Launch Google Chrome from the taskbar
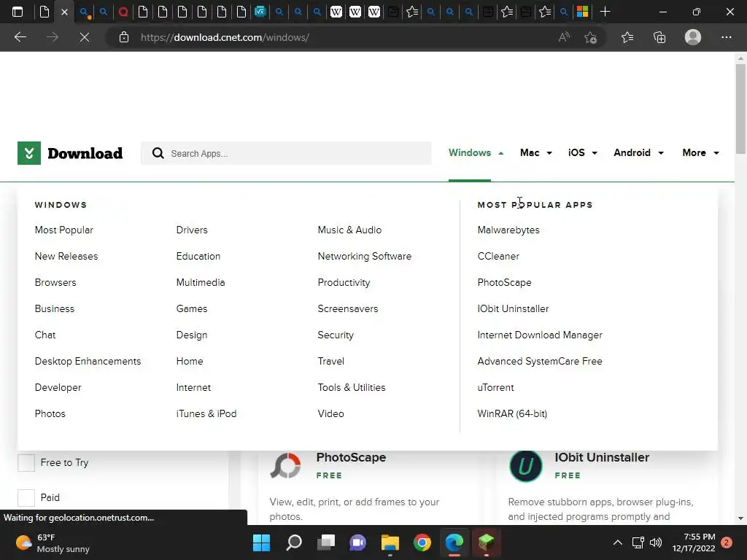The height and width of the screenshot is (560, 747). [x=422, y=542]
